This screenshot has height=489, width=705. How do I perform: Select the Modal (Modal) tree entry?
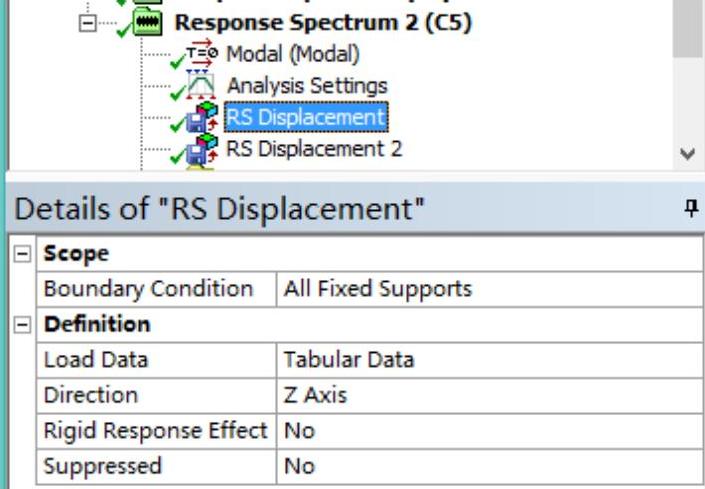293,53
